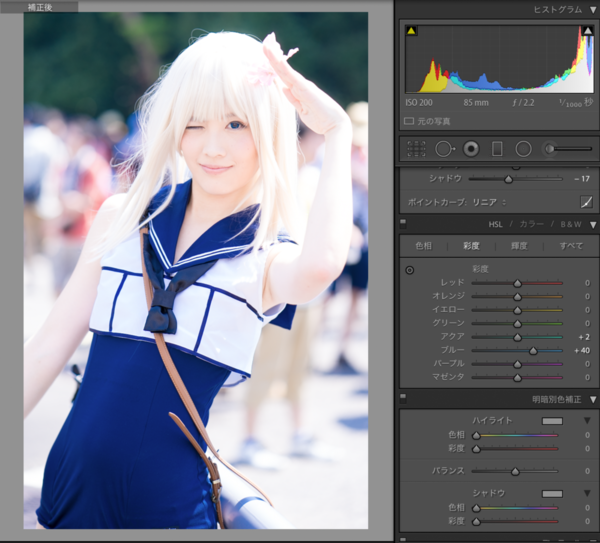600x543 pixels.
Task: Click the グリーン saturation slider handle
Action: click(517, 324)
